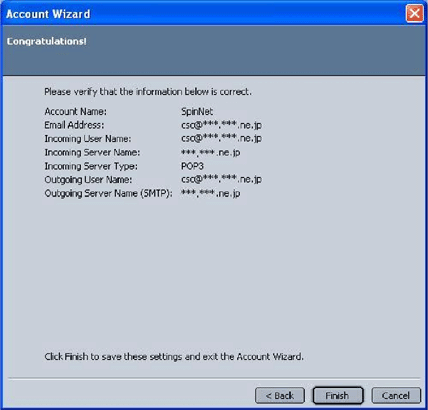Viewport: 428px width, 410px height.
Task: Close the Account Wizard window
Action: (x=414, y=14)
